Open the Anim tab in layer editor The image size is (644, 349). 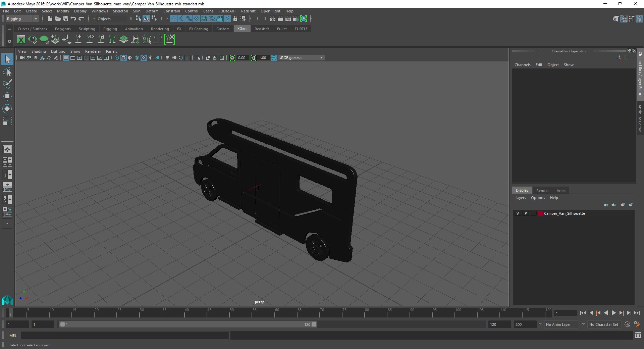coord(561,190)
